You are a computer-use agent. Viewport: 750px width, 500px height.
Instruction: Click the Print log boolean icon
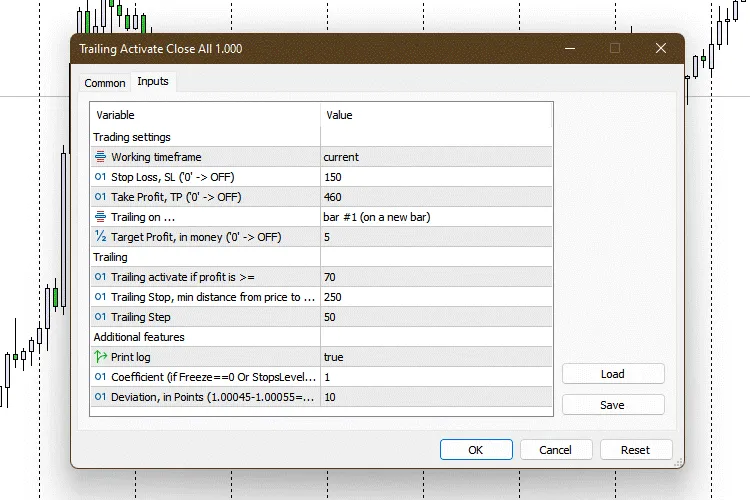click(x=100, y=357)
